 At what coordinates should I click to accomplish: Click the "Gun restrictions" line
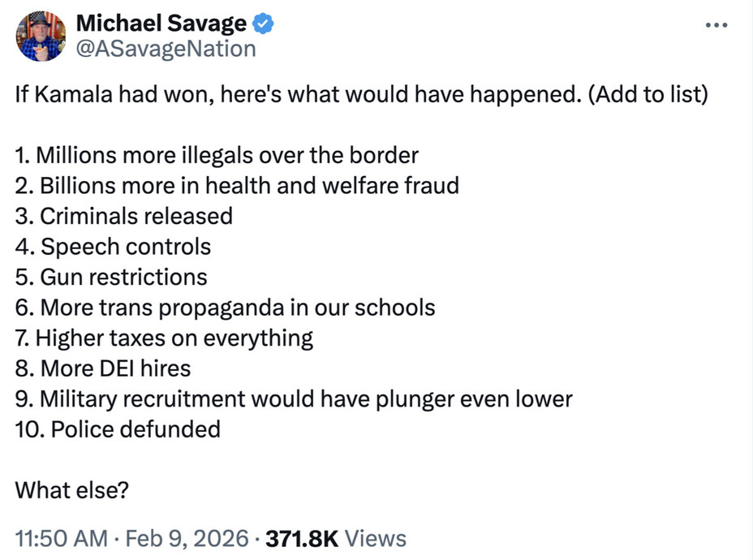(111, 277)
